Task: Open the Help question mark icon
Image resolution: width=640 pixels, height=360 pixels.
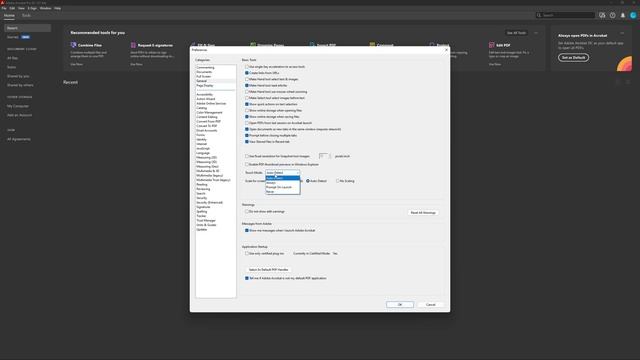Action: [x=612, y=15]
